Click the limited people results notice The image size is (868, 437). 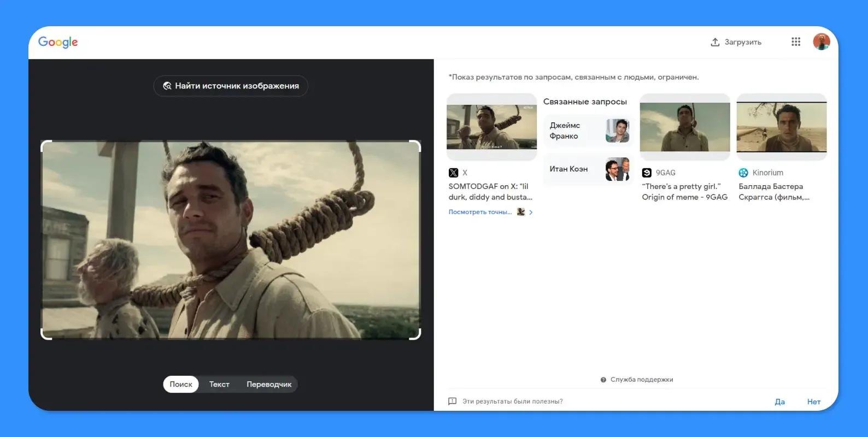click(x=573, y=77)
